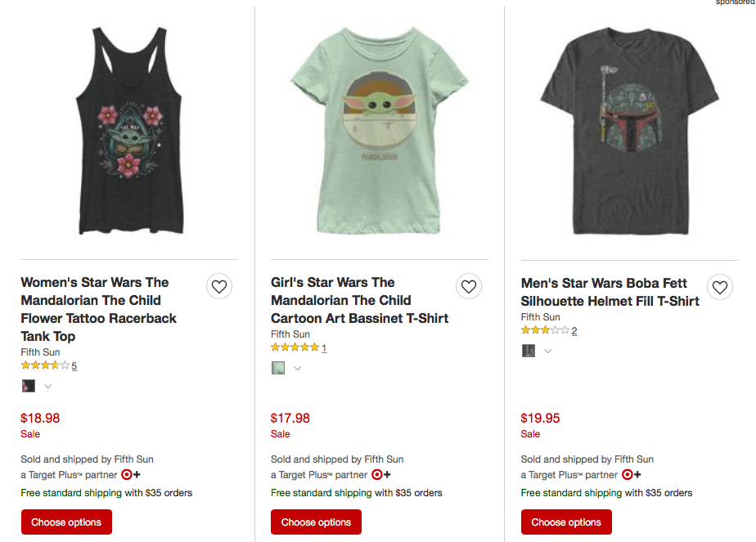Image resolution: width=756 pixels, height=542 pixels.
Task: Select the mint swatch on the girl's shirt
Action: (278, 368)
